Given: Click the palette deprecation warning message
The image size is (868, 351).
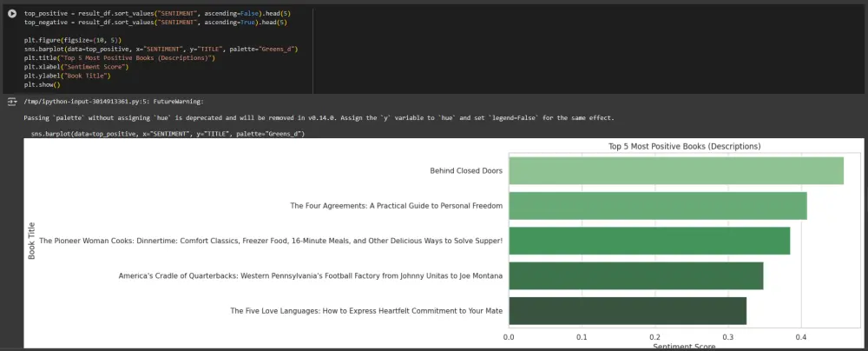Looking at the screenshot, I should pyautogui.click(x=319, y=118).
